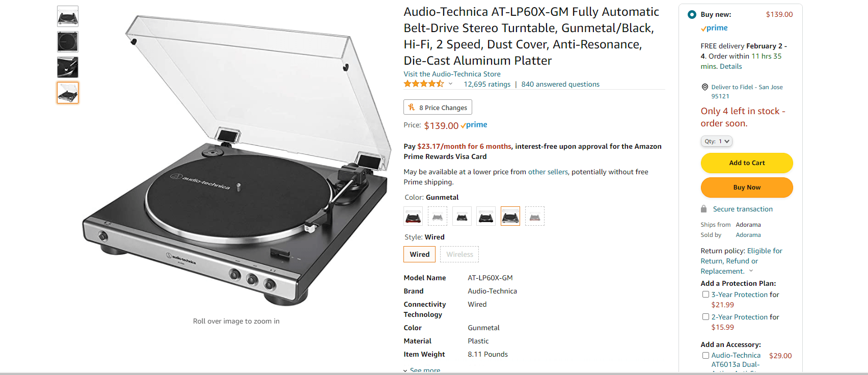Select the Wired style option
The height and width of the screenshot is (375, 868).
click(x=419, y=254)
